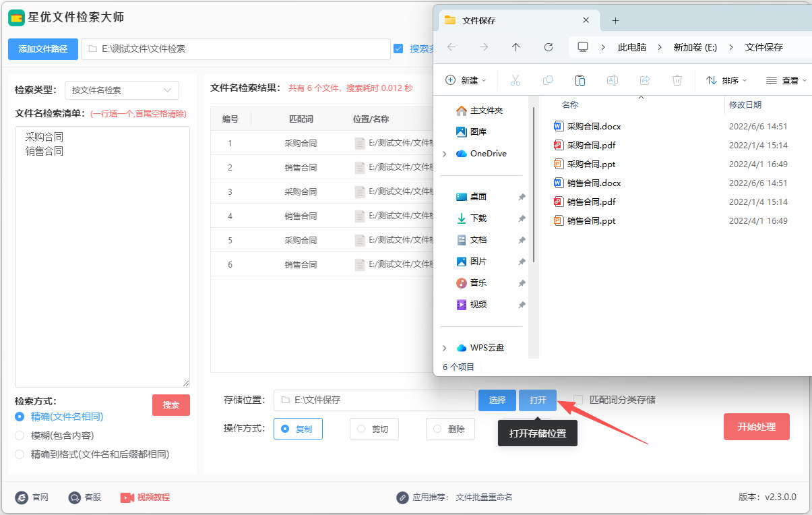Open the 新建 dropdown in Explorer toolbar

coord(466,80)
